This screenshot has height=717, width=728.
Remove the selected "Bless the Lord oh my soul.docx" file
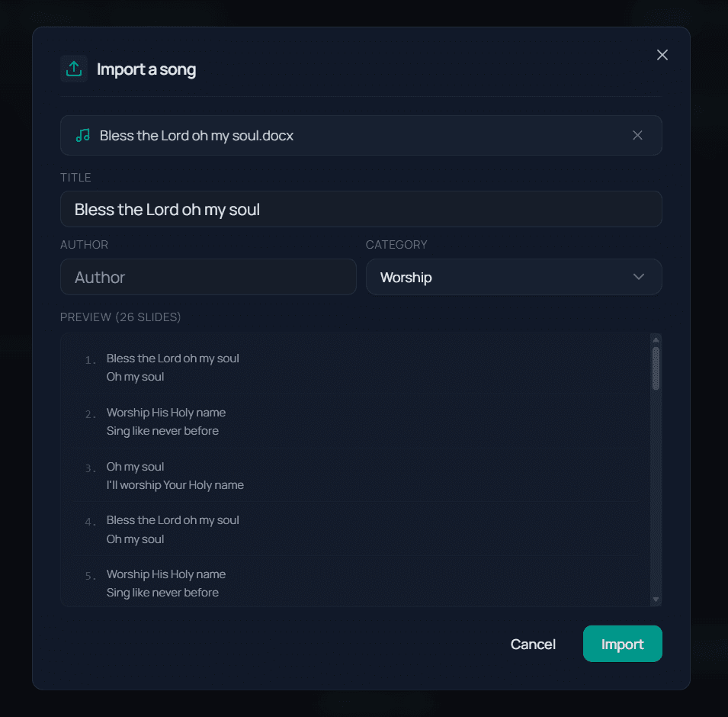coord(637,135)
